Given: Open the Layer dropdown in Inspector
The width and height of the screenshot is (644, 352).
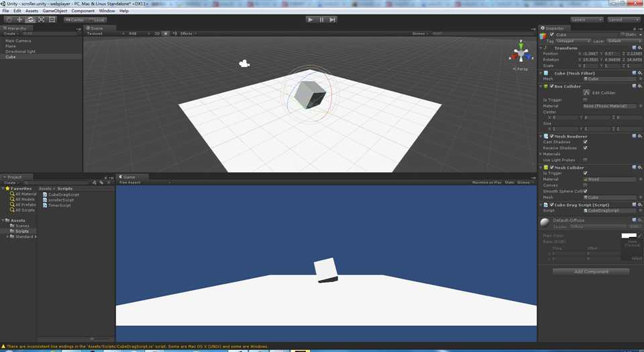Looking at the screenshot, I should pos(624,41).
